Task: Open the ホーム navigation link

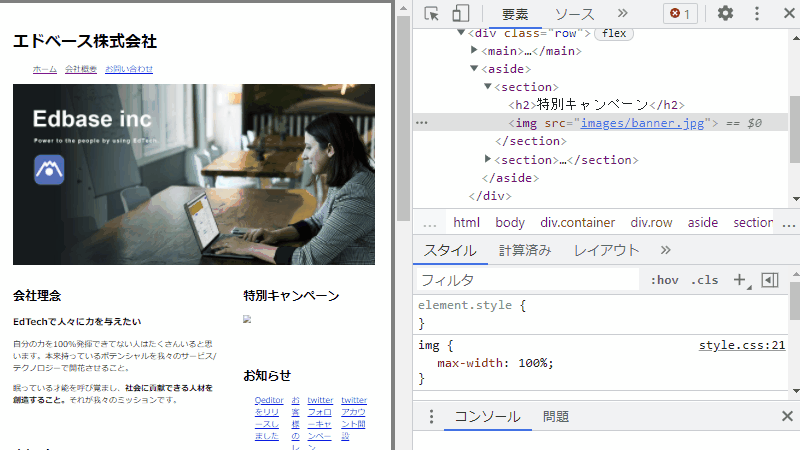Action: 45,69
